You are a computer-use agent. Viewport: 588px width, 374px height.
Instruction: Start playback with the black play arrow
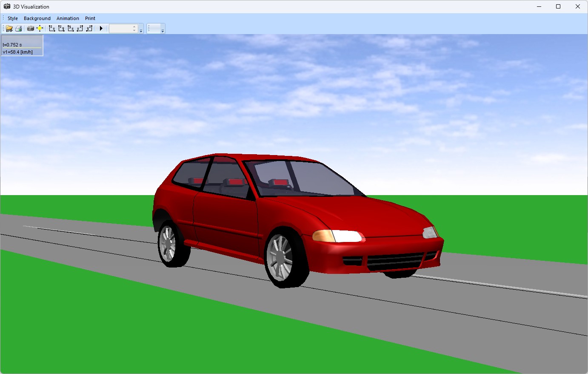tap(101, 28)
